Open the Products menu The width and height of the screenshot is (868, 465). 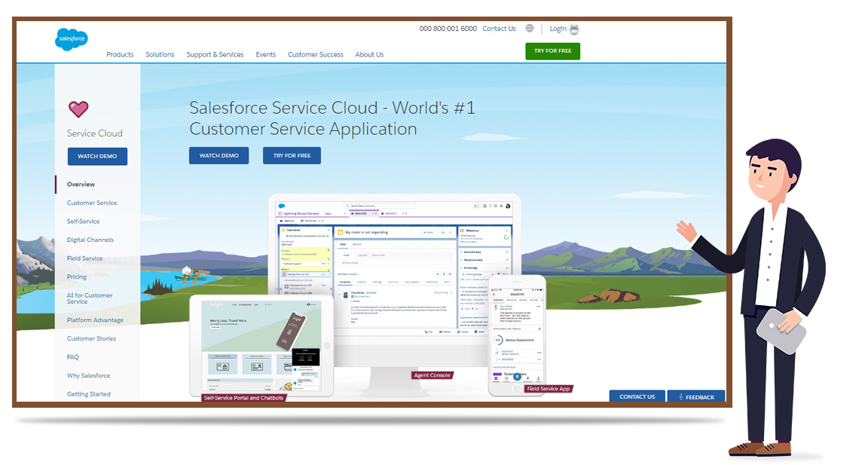pos(120,54)
